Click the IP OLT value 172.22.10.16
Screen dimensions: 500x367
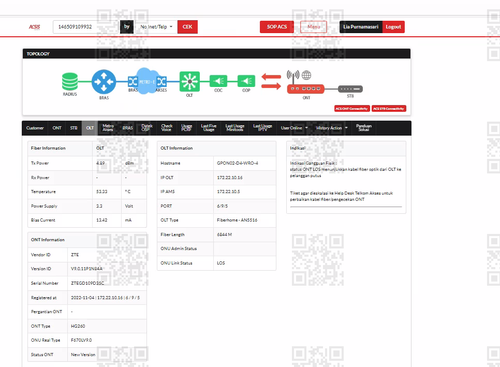[230, 178]
